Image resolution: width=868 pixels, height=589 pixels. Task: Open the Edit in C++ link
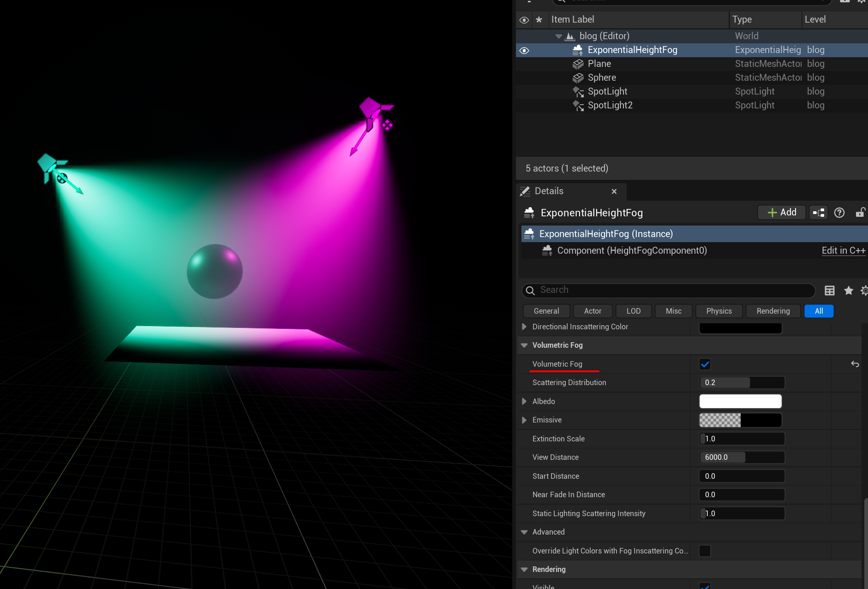click(844, 250)
